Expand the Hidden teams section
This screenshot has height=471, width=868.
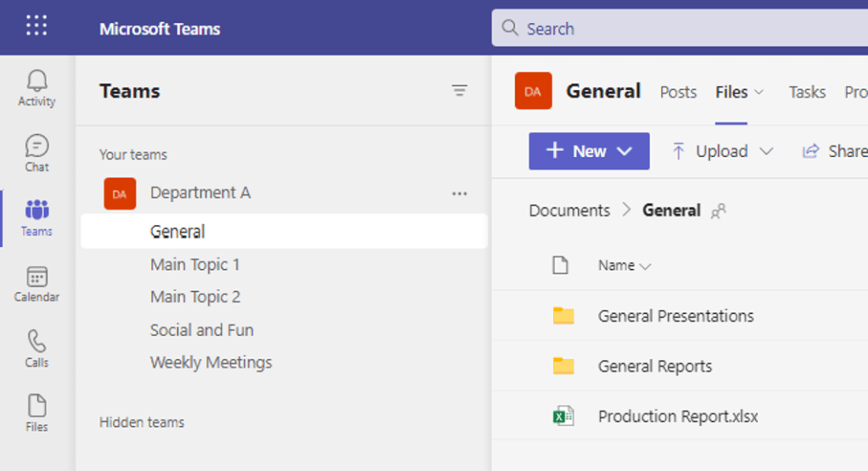click(x=142, y=422)
